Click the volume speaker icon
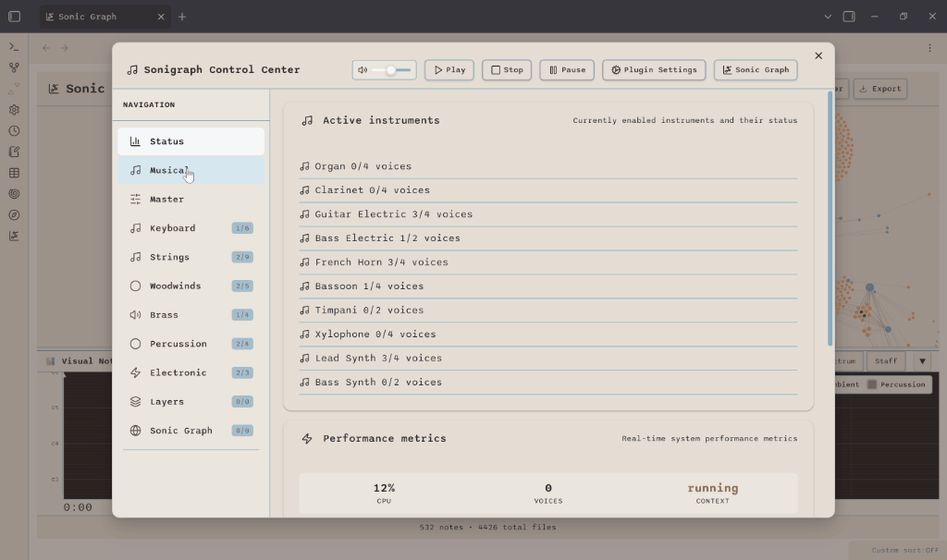The image size is (947, 560). (363, 70)
